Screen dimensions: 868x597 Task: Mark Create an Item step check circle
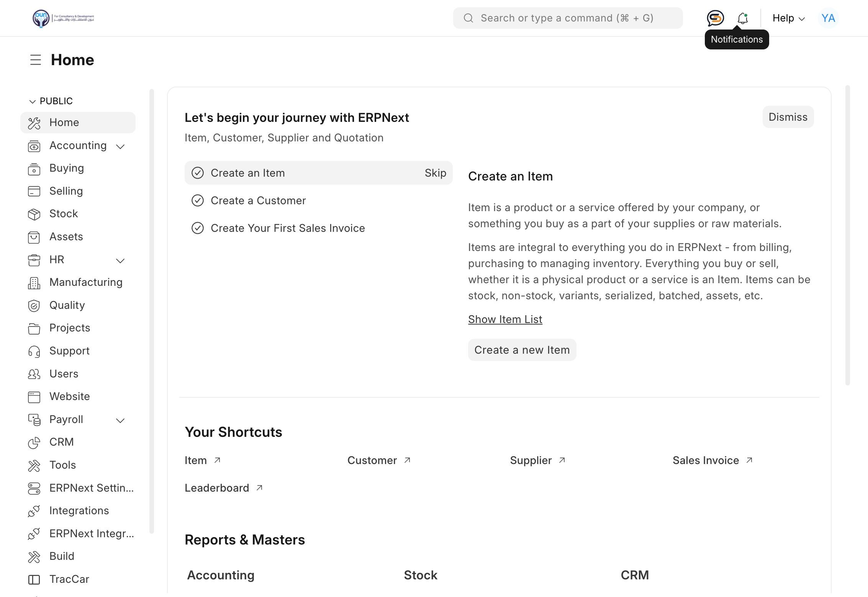[198, 173]
